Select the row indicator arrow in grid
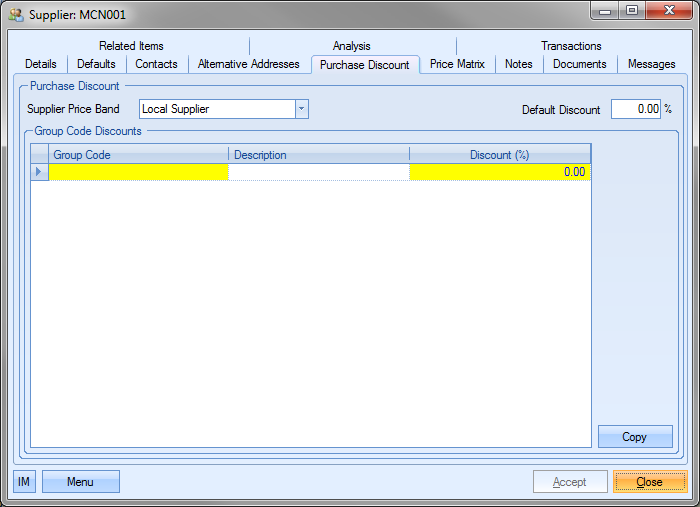This screenshot has height=507, width=700. click(x=39, y=172)
